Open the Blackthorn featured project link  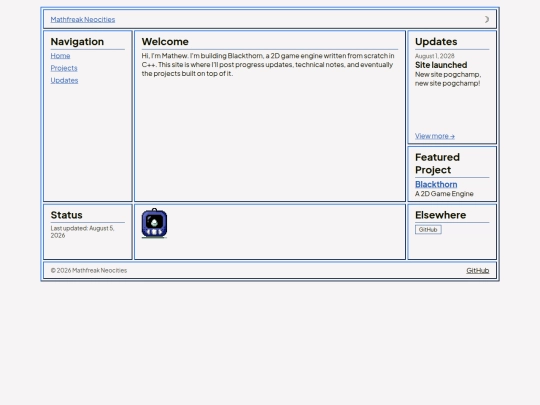tap(436, 184)
